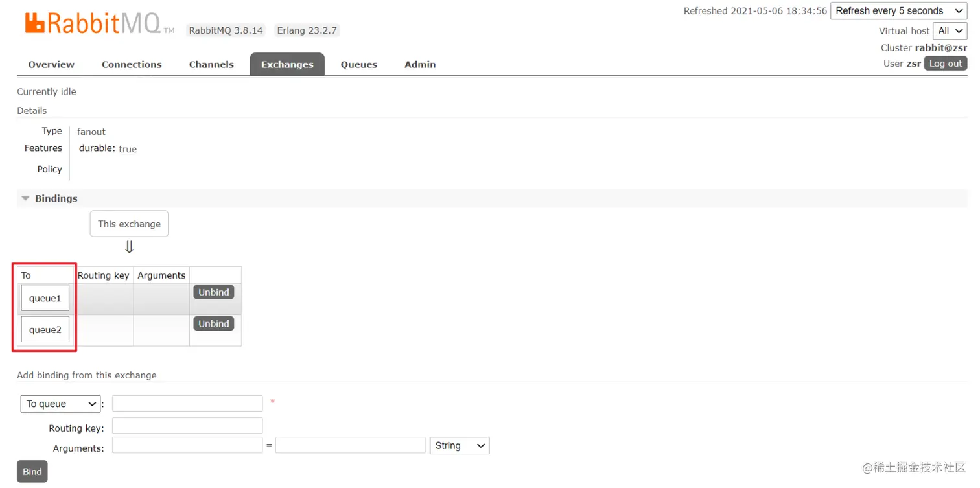Open the Admin tab

click(x=420, y=64)
